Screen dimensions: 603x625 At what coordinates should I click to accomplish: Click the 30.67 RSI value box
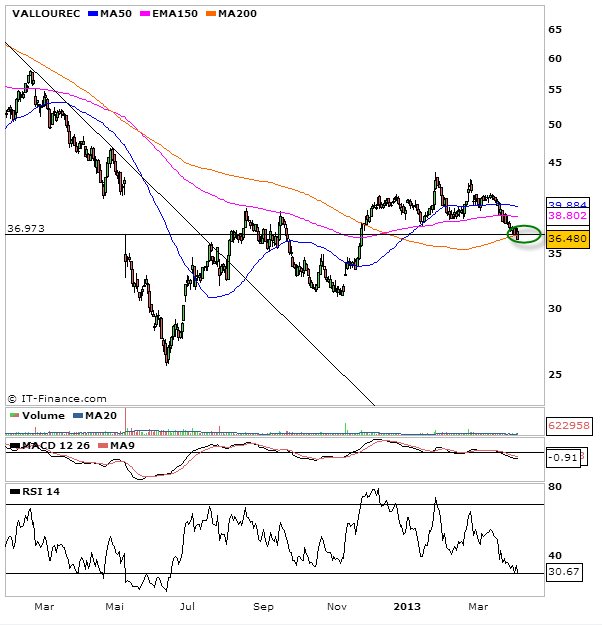(x=563, y=573)
